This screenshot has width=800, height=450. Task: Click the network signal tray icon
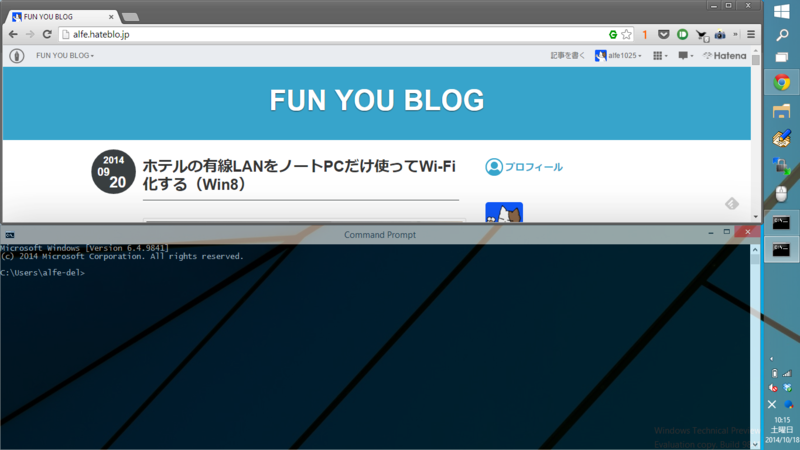pyautogui.click(x=788, y=373)
